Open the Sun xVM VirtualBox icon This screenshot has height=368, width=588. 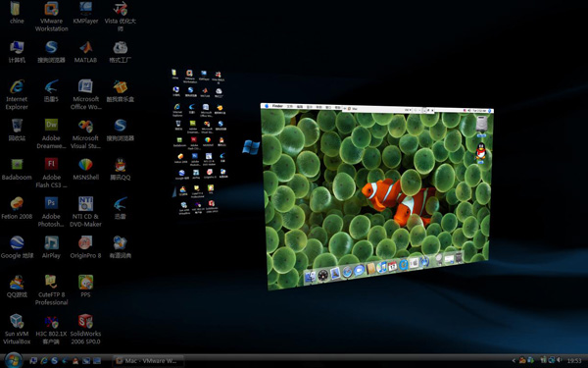[17, 330]
